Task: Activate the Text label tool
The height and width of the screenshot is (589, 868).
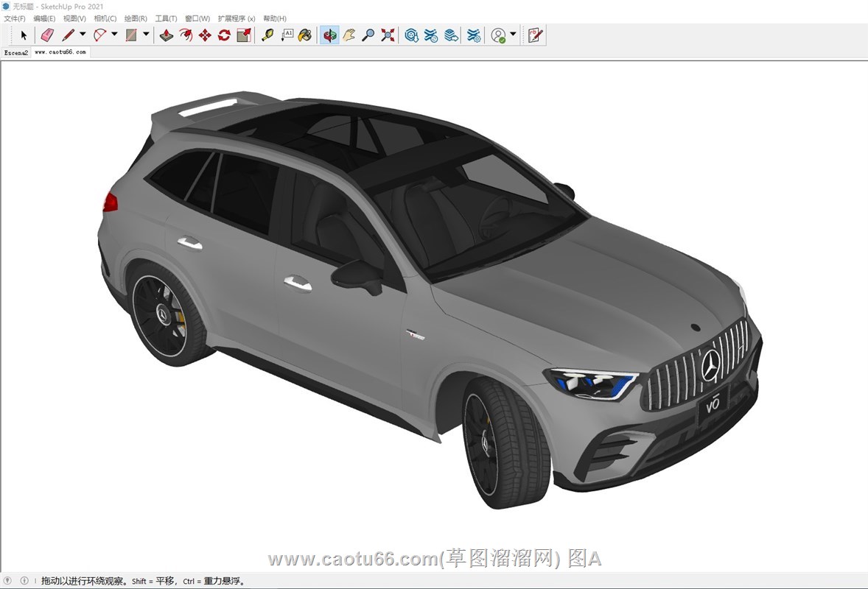Action: [287, 35]
